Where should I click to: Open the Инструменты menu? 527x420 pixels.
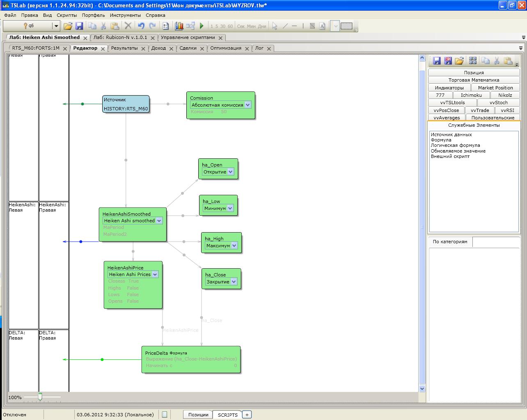click(x=125, y=15)
